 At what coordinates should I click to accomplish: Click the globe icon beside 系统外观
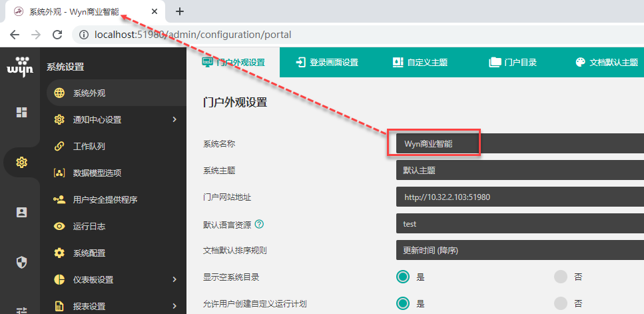tap(59, 93)
